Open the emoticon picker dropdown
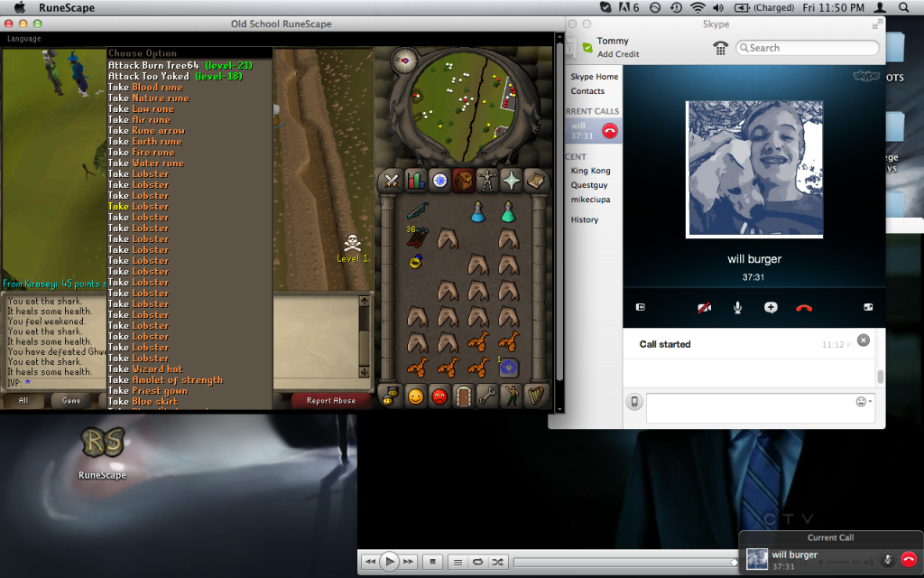The width and height of the screenshot is (924, 578). [863, 401]
